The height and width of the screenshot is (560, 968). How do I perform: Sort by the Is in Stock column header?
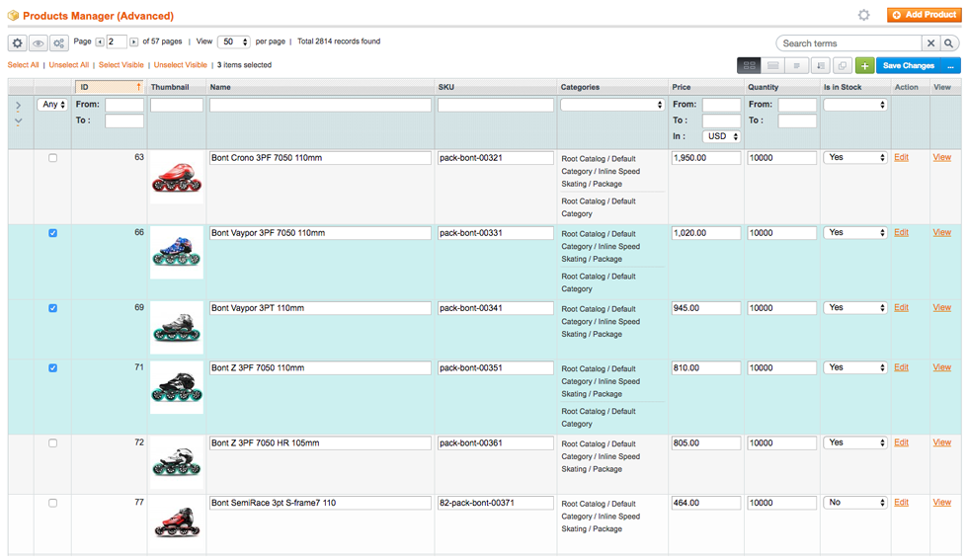[x=842, y=87]
